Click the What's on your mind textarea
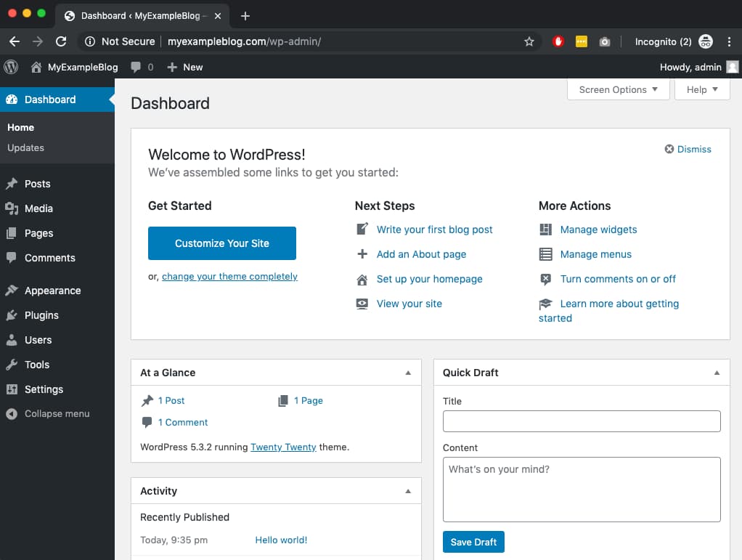 point(582,490)
